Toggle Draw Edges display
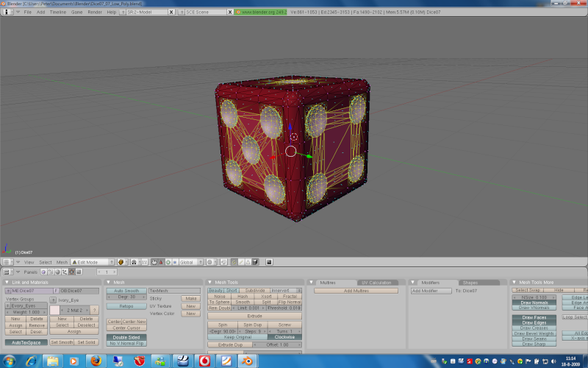 pos(534,323)
